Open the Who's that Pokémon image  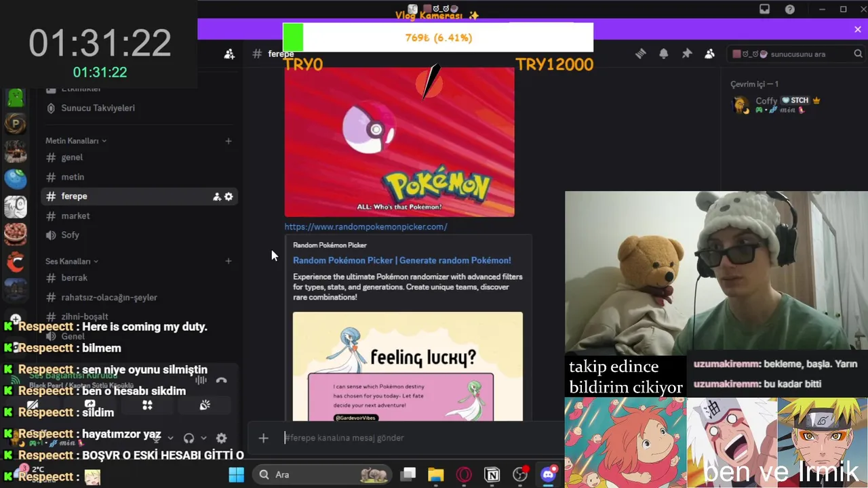point(399,141)
